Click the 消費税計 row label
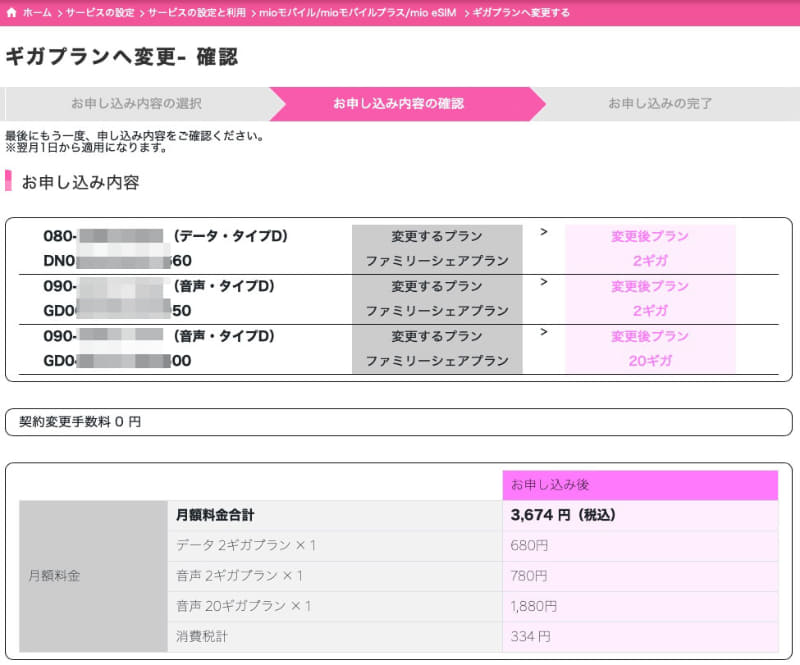Image resolution: width=800 pixels, height=665 pixels. pos(206,636)
